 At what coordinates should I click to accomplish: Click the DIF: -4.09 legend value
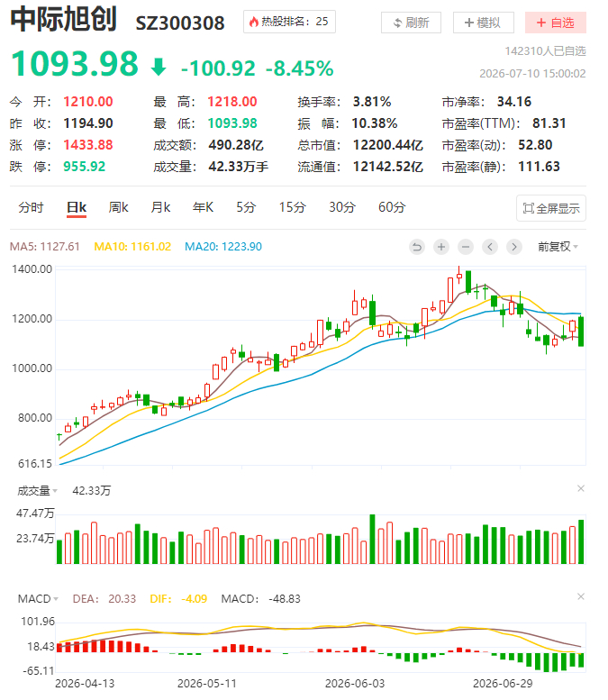(x=178, y=599)
